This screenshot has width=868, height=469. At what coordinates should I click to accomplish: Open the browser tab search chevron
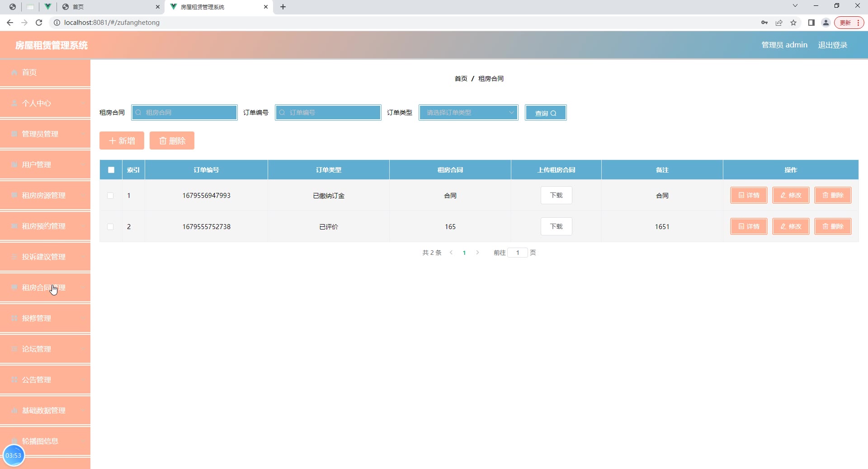pyautogui.click(x=795, y=6)
